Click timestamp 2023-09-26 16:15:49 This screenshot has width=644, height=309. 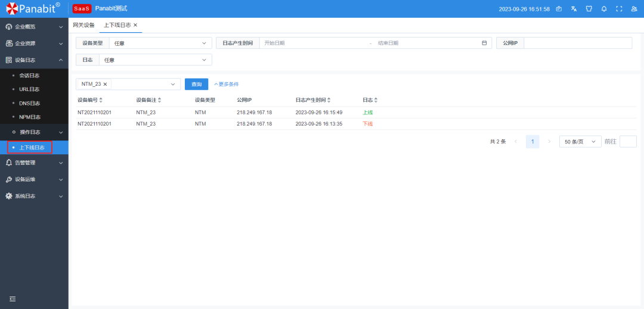point(318,113)
